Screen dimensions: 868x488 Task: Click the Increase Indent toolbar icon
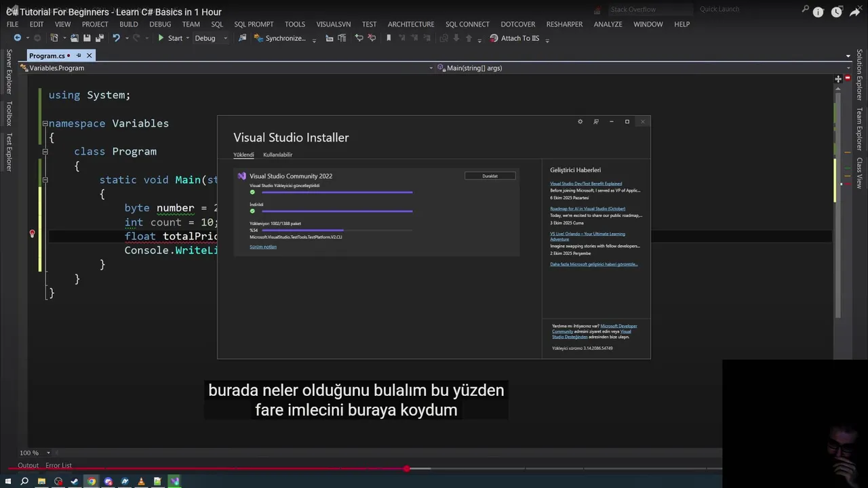point(342,38)
